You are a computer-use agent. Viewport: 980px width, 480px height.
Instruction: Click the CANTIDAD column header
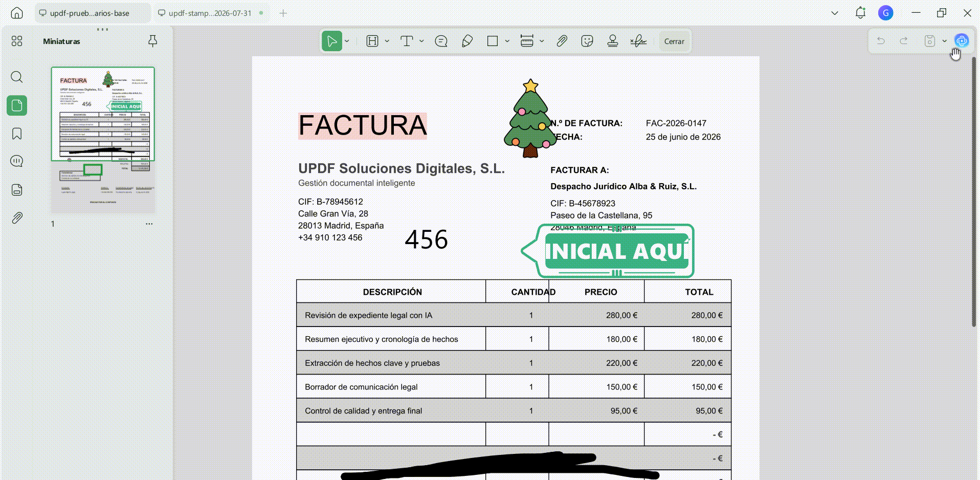[533, 292]
